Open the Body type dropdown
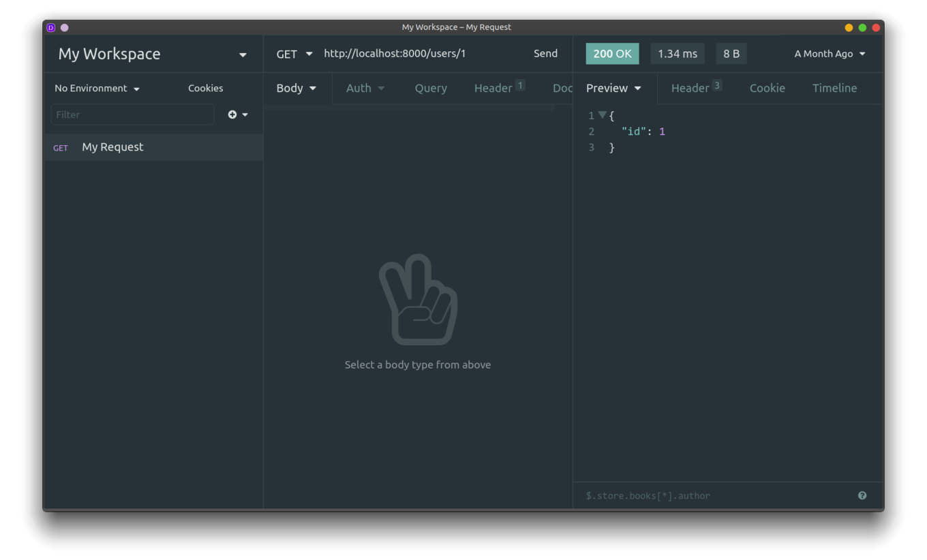927x560 pixels. (x=296, y=88)
